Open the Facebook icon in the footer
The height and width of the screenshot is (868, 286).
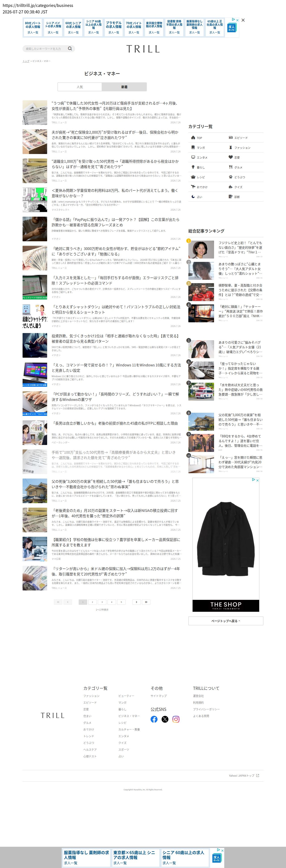pos(154,719)
